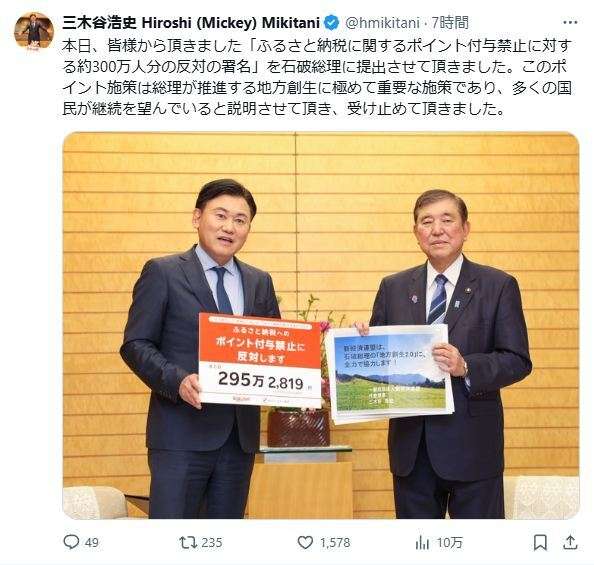
Task: Open the 三木谷浩史 Hiroshi (Mickey) Mikitani profile name
Action: (191, 23)
